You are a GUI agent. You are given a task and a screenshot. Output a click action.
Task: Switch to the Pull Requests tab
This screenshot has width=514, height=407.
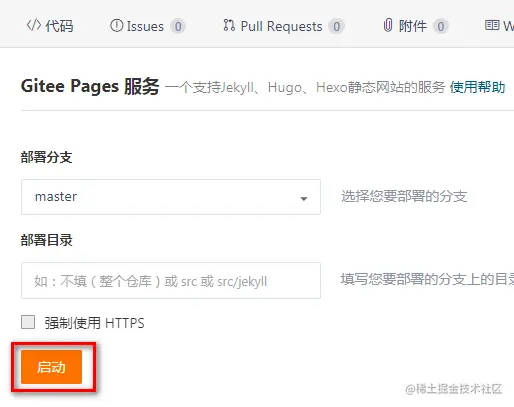[x=284, y=26]
